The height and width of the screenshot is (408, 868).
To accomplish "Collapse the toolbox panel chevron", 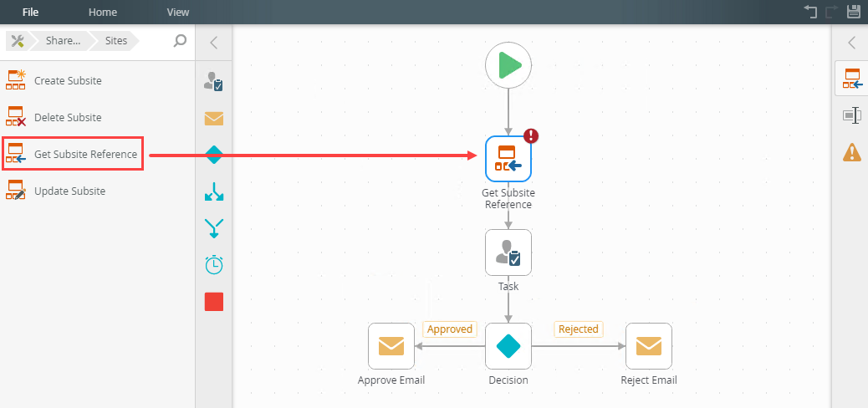I will (x=214, y=43).
